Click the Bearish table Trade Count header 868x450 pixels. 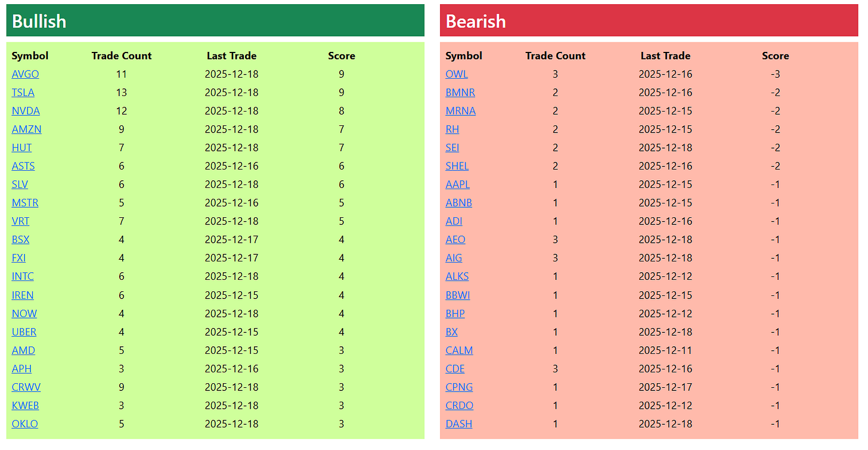tap(556, 56)
